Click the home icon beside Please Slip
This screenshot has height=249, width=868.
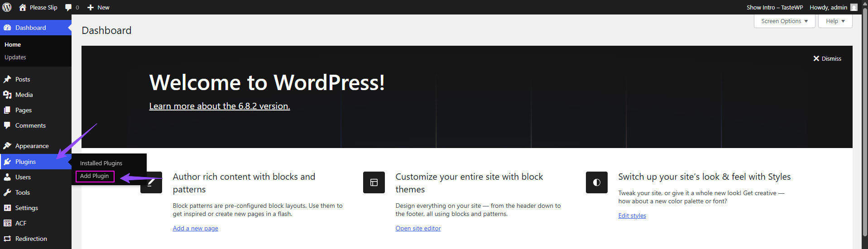[x=23, y=7]
